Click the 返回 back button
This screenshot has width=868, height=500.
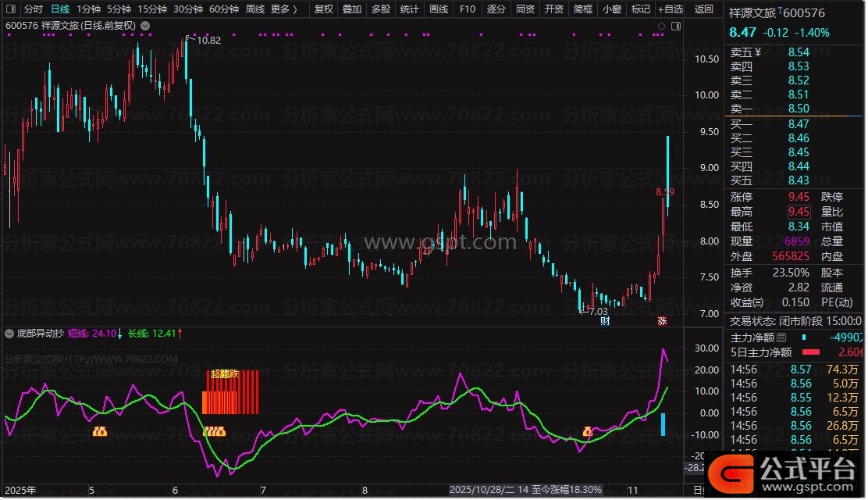[703, 9]
